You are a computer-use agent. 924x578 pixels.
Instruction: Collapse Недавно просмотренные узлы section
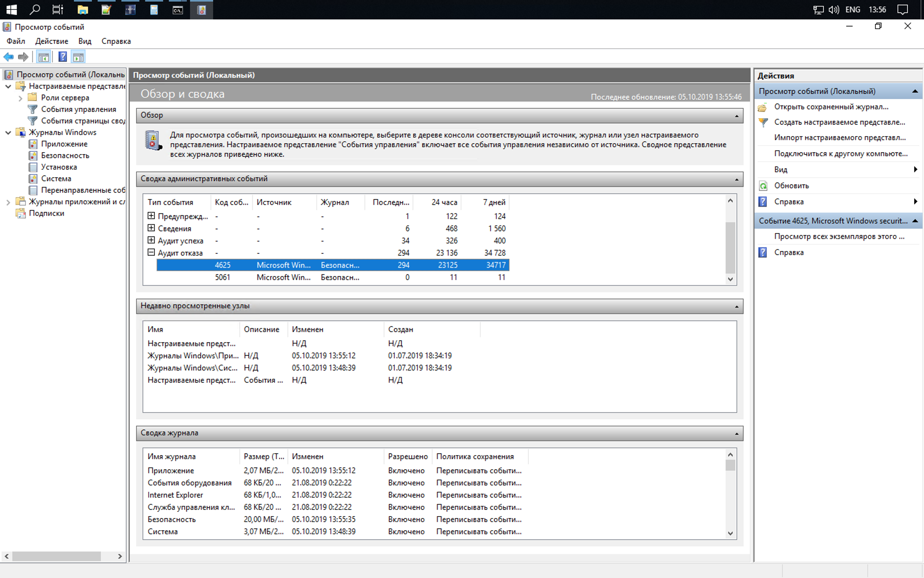[x=737, y=307]
